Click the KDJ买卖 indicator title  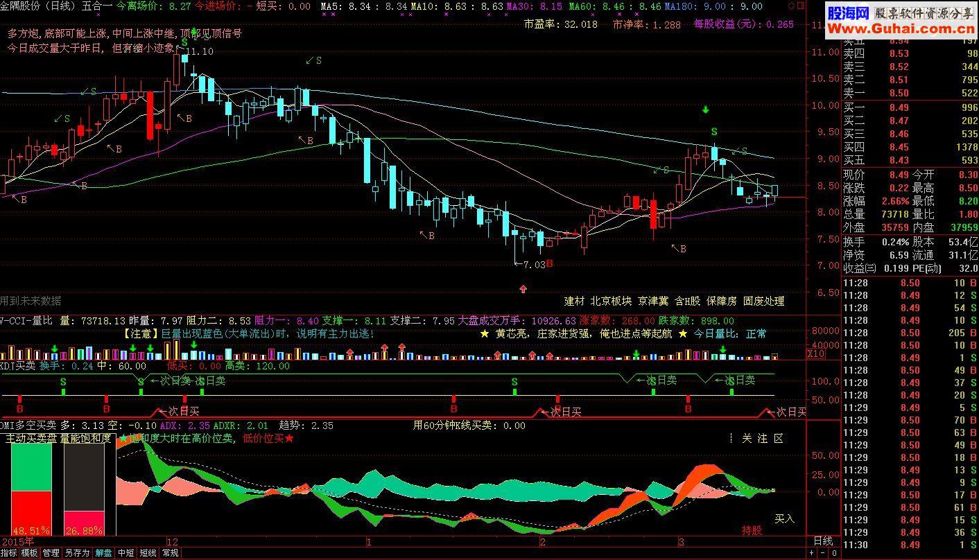pyautogui.click(x=17, y=366)
